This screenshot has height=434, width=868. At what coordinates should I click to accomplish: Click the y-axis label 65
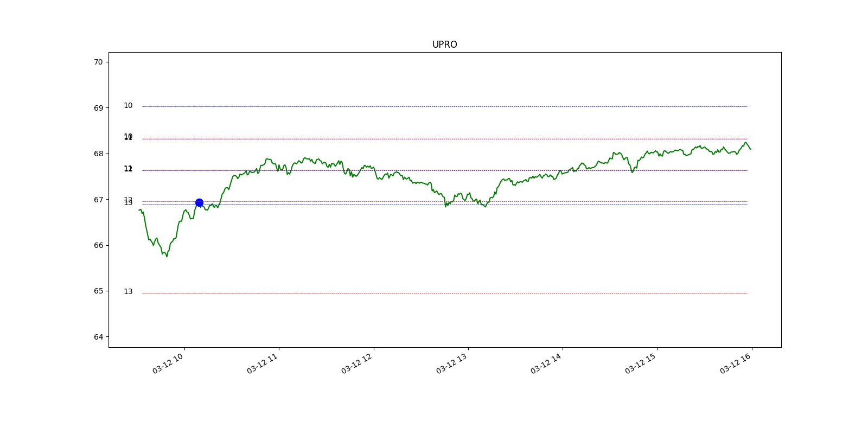pyautogui.click(x=98, y=291)
